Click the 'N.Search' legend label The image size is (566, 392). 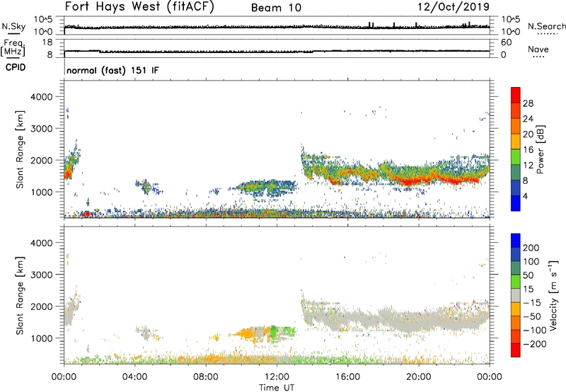click(x=546, y=26)
